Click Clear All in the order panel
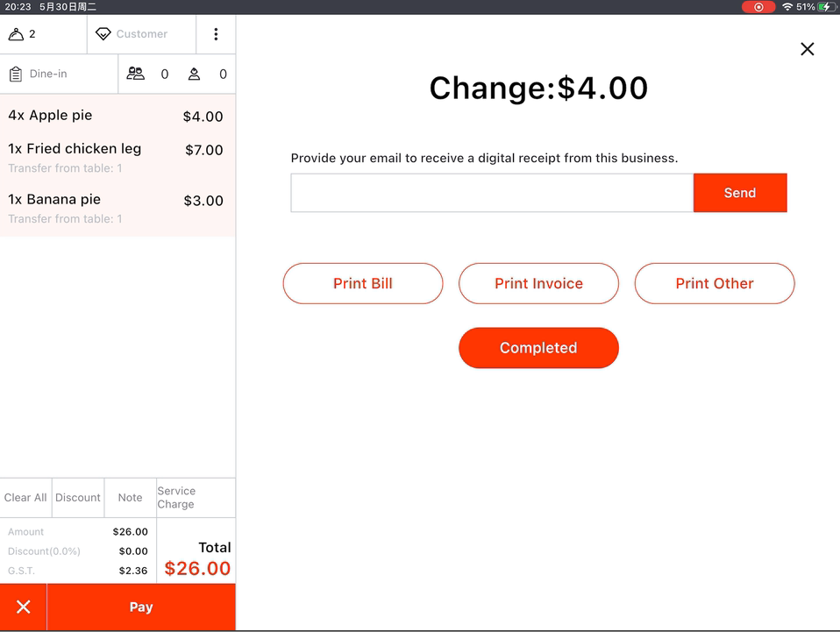The width and height of the screenshot is (840, 632). pyautogui.click(x=25, y=498)
